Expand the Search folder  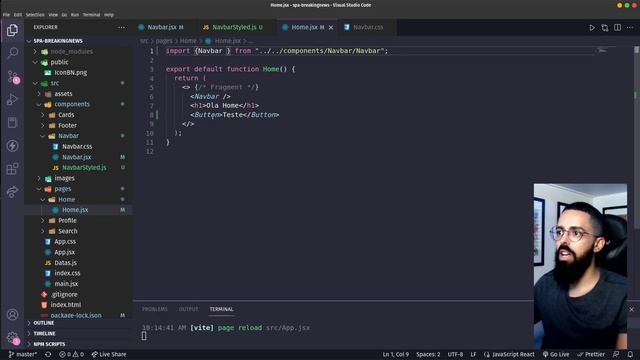click(68, 231)
